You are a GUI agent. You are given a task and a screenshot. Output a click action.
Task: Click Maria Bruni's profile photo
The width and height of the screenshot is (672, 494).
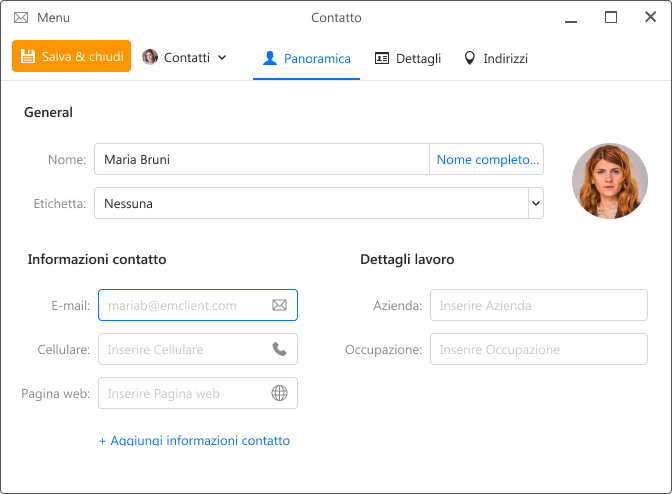[x=610, y=181]
